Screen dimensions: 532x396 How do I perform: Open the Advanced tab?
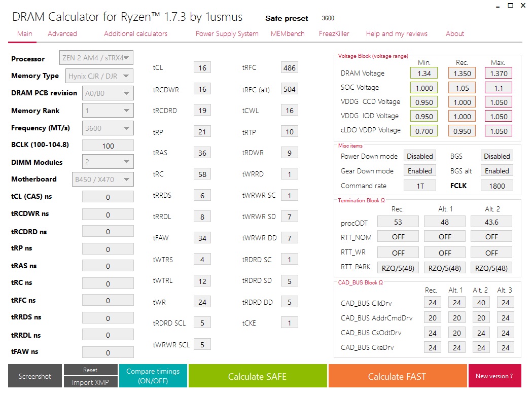[62, 33]
